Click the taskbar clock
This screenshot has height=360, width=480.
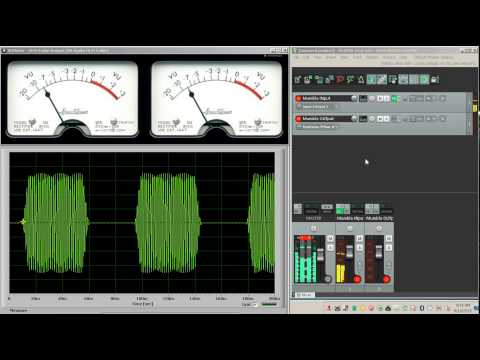[463, 307]
